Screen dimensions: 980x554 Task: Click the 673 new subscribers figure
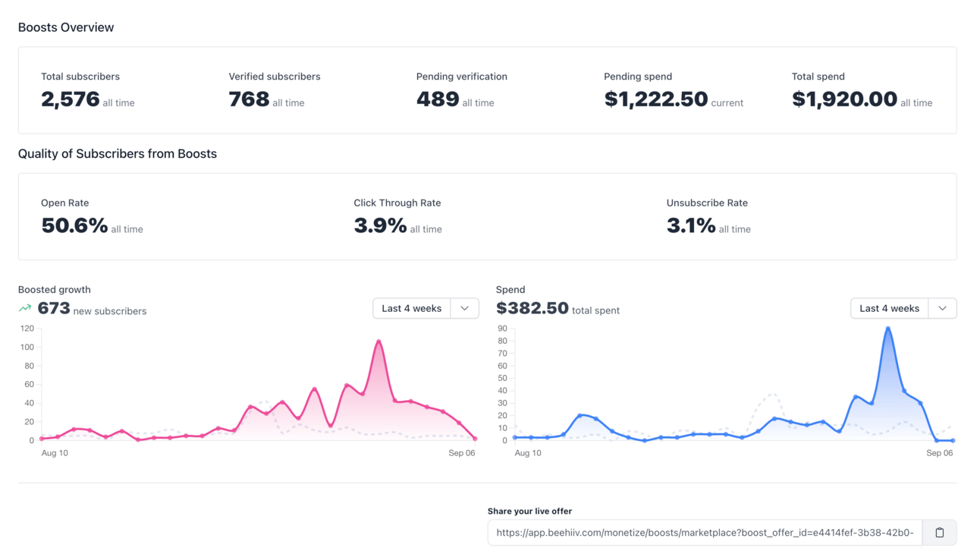click(54, 309)
